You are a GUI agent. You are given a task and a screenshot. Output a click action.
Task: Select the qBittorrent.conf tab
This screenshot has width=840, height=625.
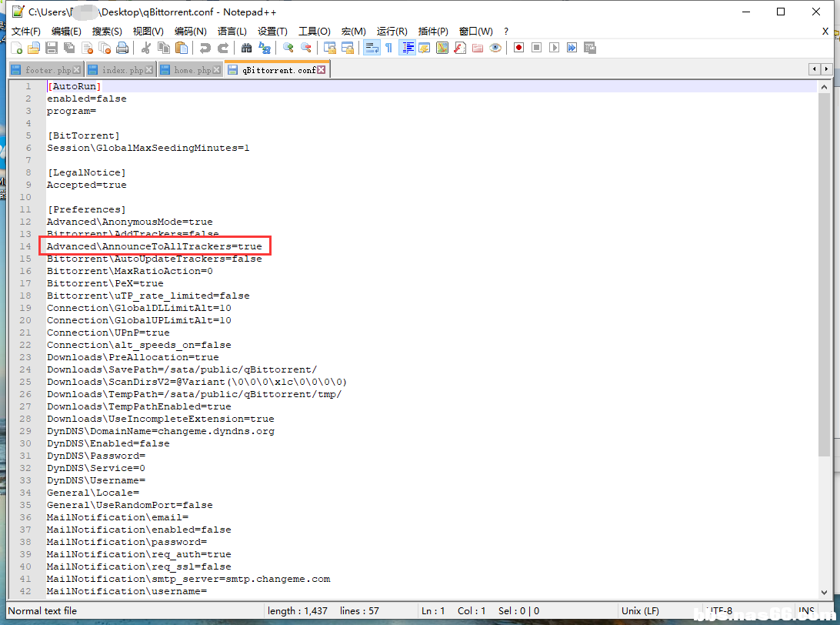coord(277,70)
